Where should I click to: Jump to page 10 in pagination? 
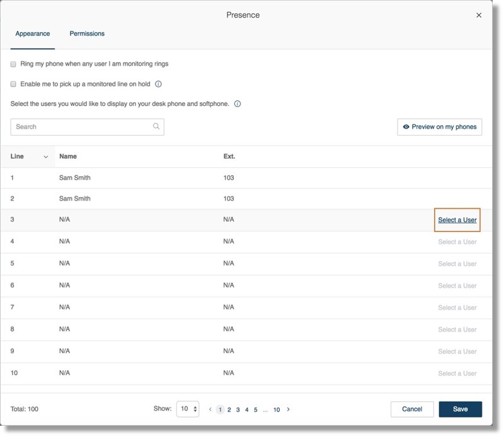(x=277, y=410)
